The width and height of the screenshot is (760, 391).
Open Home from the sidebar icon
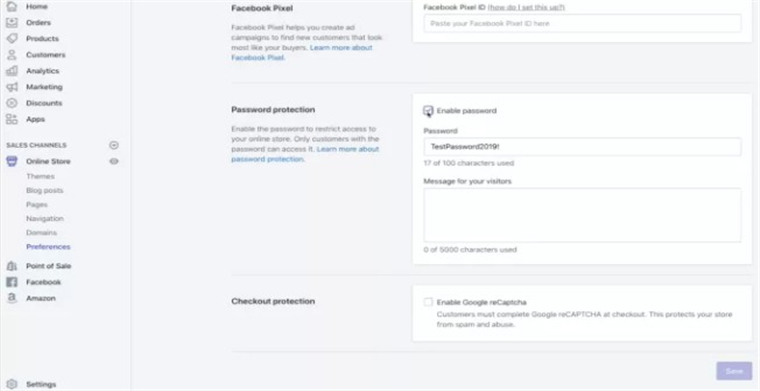coord(12,7)
